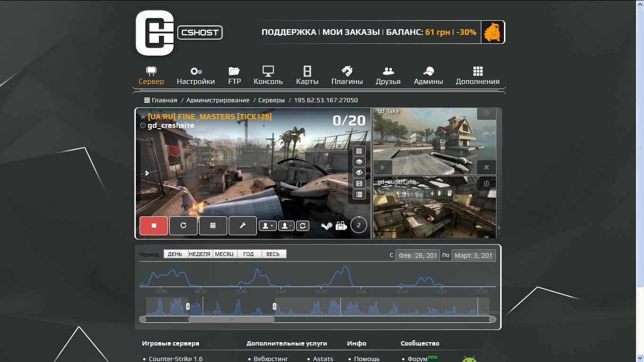Open the scheduler calendar button
644x362 pixels.
pyautogui.click(x=213, y=226)
